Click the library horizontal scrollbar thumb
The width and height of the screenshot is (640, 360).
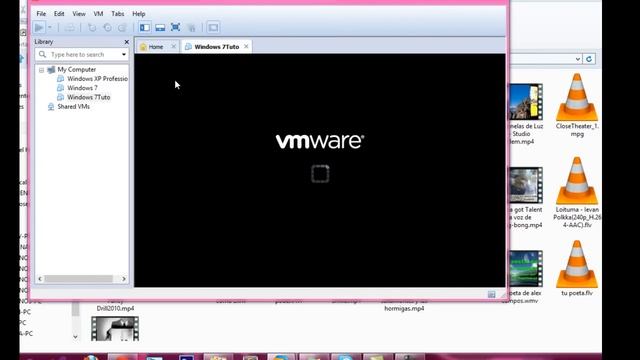tap(78, 279)
